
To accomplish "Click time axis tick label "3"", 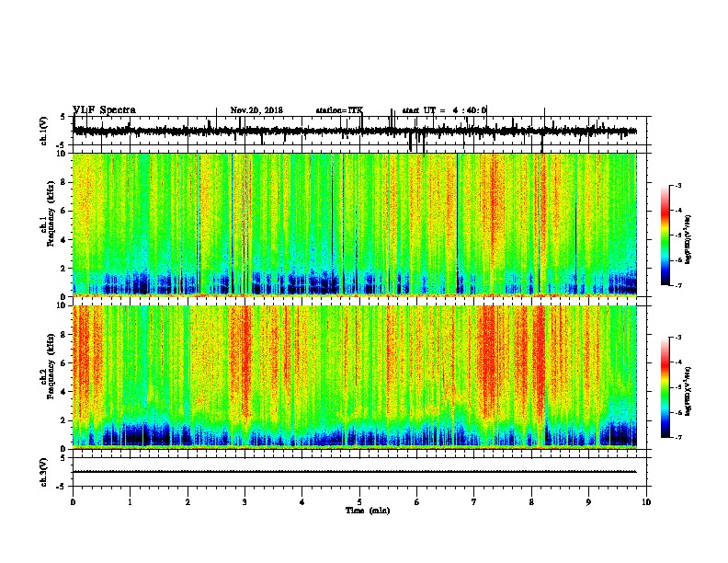I will 245,502.
